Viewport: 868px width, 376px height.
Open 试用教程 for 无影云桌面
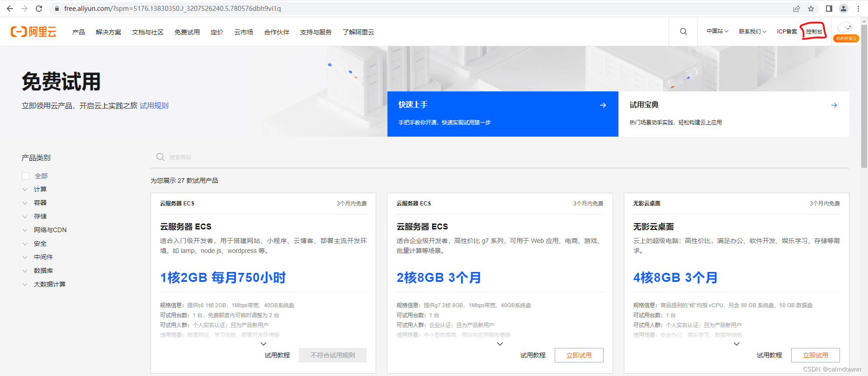tap(769, 355)
